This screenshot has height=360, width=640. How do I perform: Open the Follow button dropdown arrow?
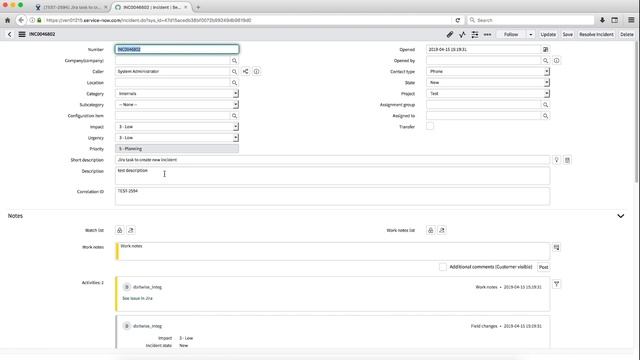[531, 35]
